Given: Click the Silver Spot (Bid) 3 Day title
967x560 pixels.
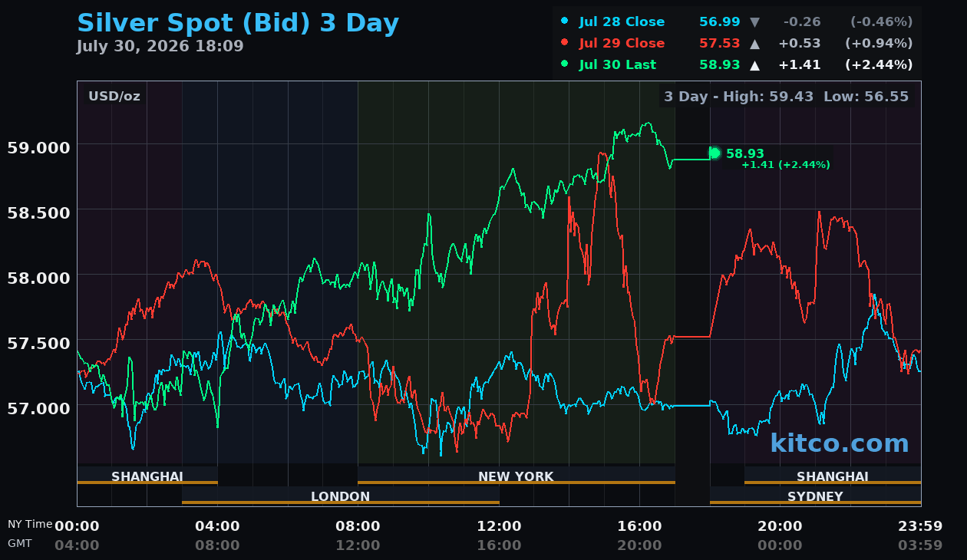Looking at the screenshot, I should [238, 23].
